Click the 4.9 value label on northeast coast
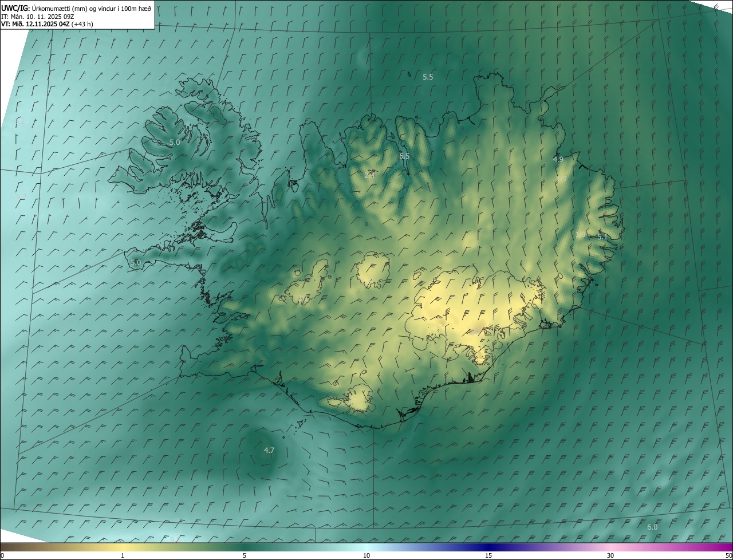 point(558,159)
